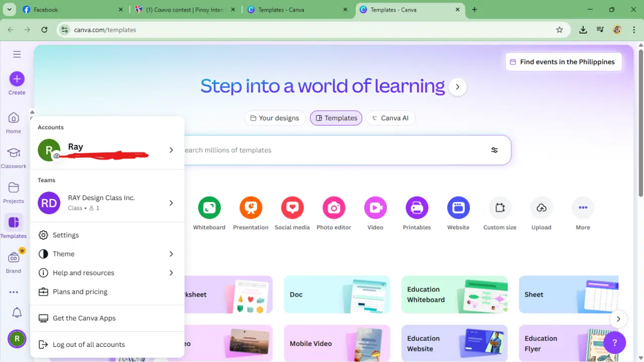644x362 pixels.
Task: Open Classwork in sidebar
Action: click(x=14, y=158)
